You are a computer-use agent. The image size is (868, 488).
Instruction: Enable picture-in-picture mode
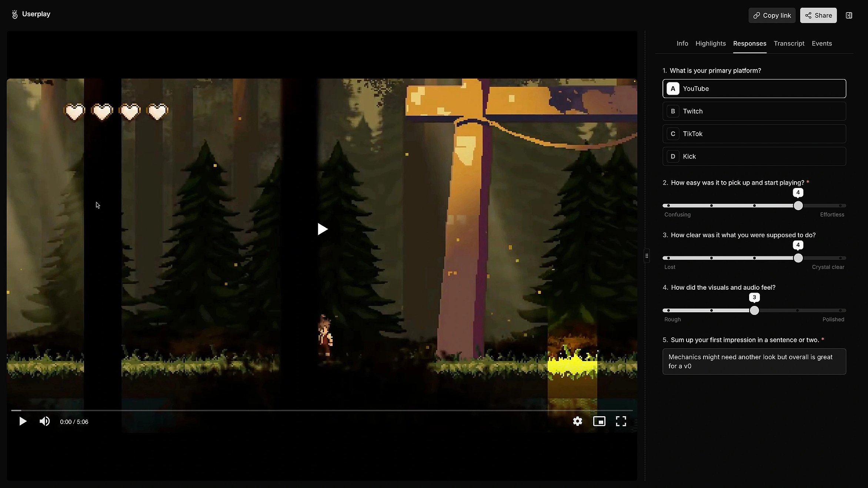599,421
